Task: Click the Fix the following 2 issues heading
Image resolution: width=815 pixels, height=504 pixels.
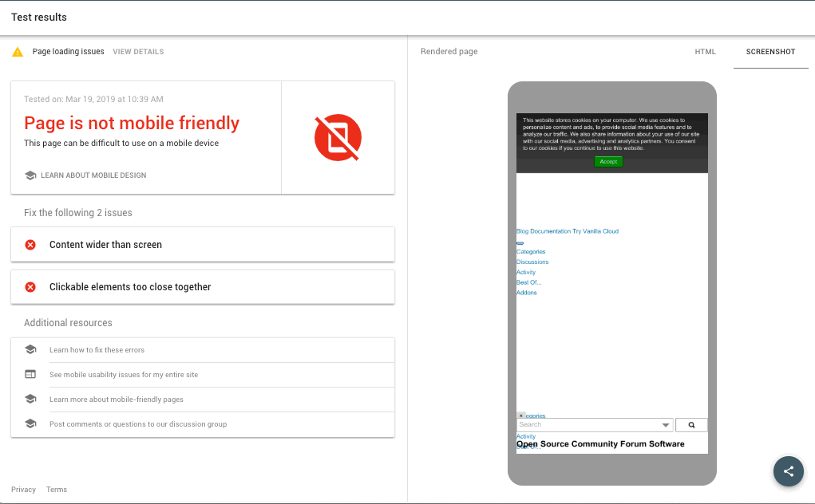Action: click(78, 213)
